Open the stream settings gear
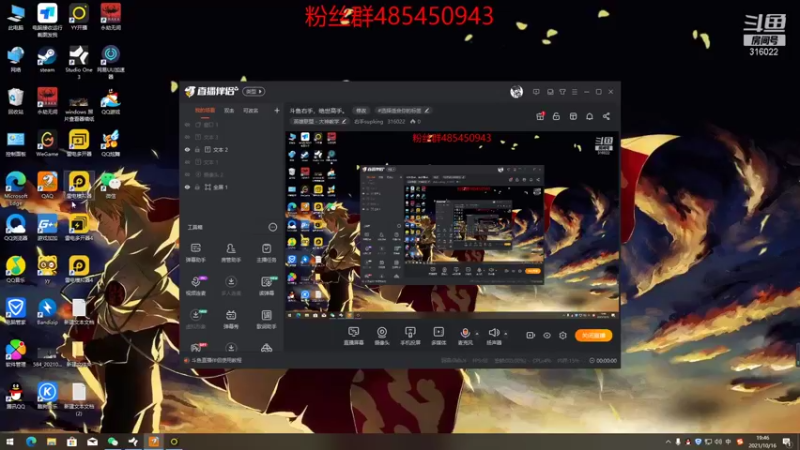The height and width of the screenshot is (450, 800). [x=563, y=335]
